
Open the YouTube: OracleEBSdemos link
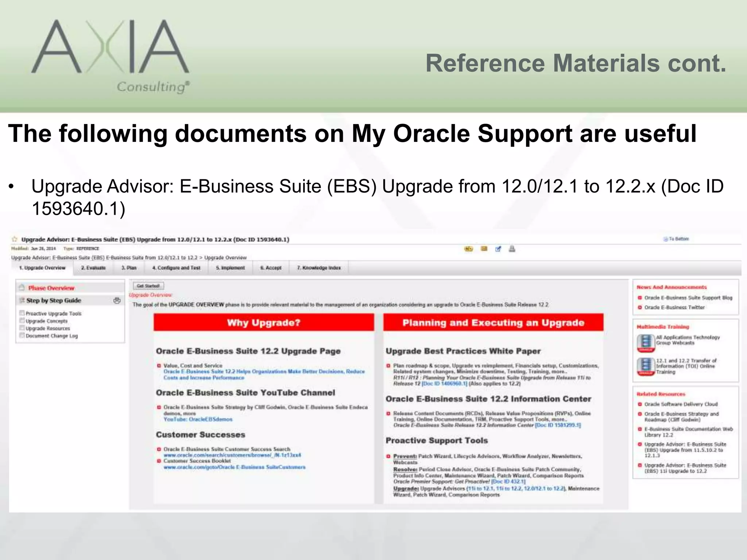click(x=198, y=419)
